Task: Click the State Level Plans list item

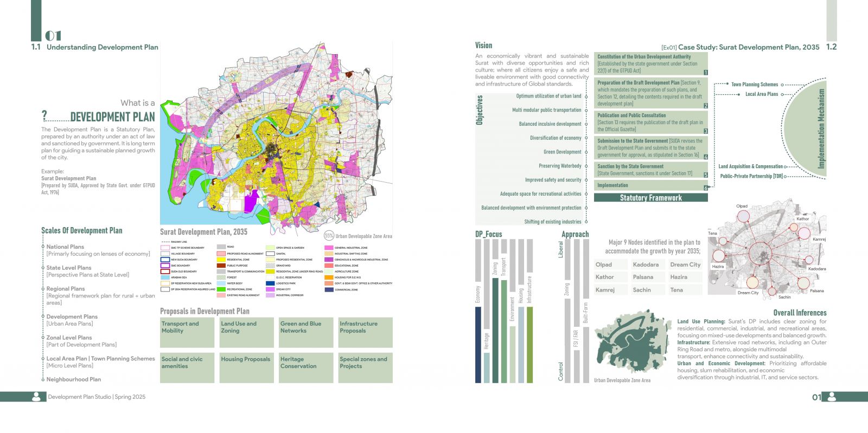Action: pyautogui.click(x=88, y=271)
